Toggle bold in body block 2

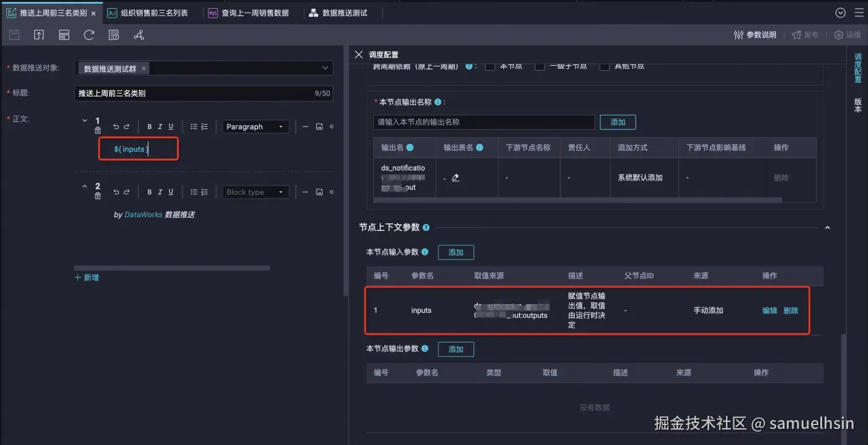(149, 192)
